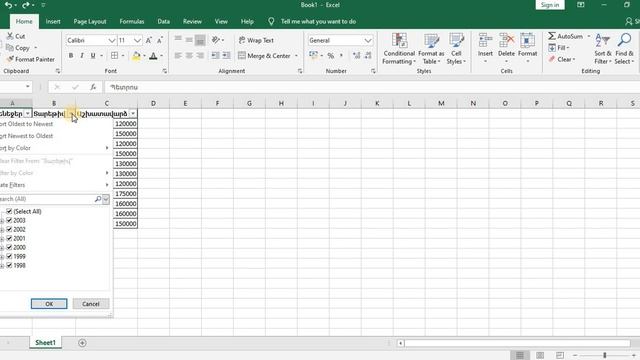The height and width of the screenshot is (360, 640).
Task: Open the filter search box options dropdown
Action: (x=106, y=199)
